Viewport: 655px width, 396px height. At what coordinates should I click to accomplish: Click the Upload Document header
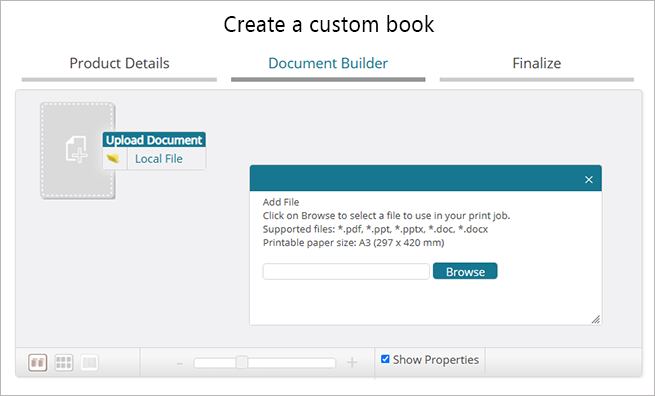(154, 140)
